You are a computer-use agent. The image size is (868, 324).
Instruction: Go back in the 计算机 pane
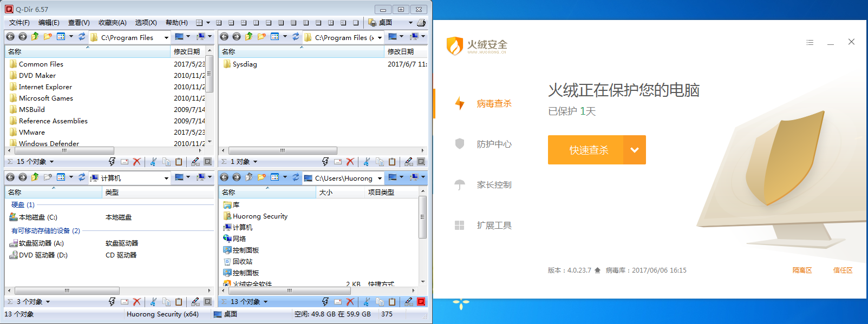point(10,177)
